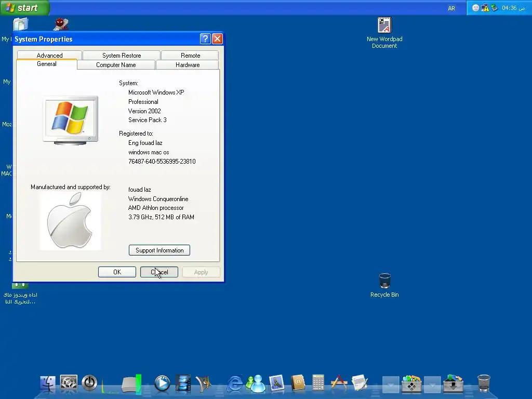Click the AR language indicator

(x=451, y=8)
